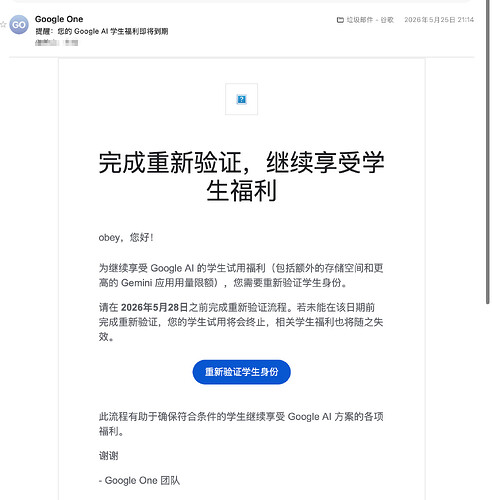Click the heading 完成重新验证，继续享受学生福利
Image resolution: width=492 pixels, height=500 pixels.
[241, 176]
